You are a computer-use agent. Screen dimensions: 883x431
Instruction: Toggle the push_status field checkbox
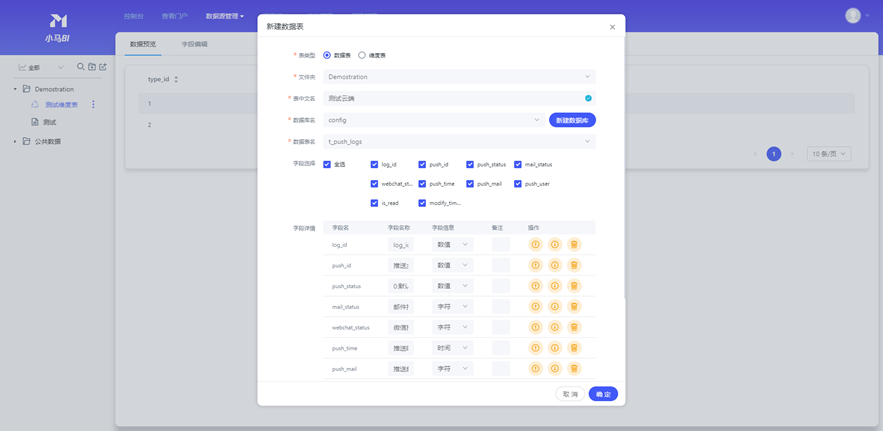[470, 164]
